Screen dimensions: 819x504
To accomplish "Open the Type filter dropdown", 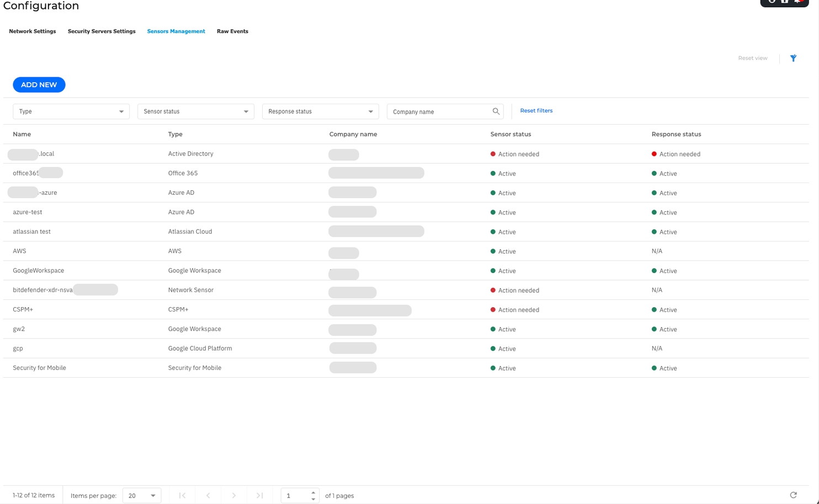I will click(71, 111).
